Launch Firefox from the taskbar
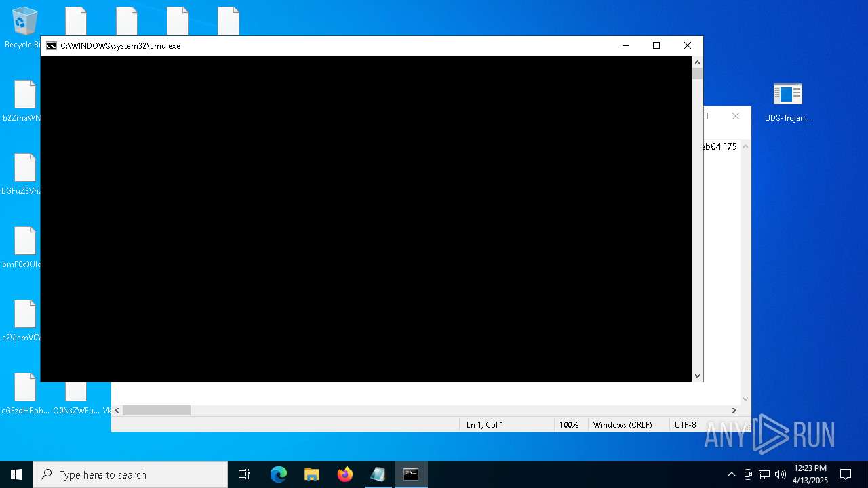868x488 pixels. (x=345, y=474)
